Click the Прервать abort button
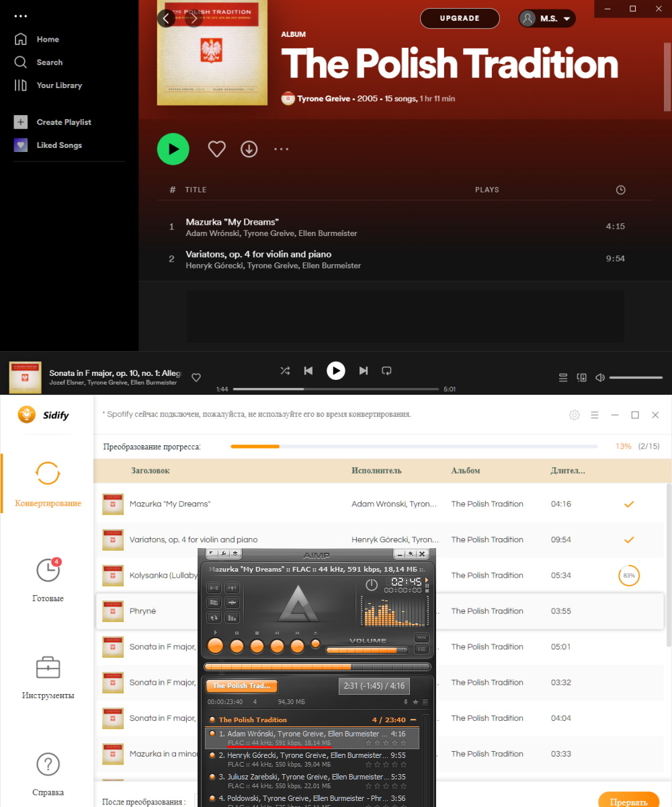The height and width of the screenshot is (807, 672). click(x=628, y=801)
